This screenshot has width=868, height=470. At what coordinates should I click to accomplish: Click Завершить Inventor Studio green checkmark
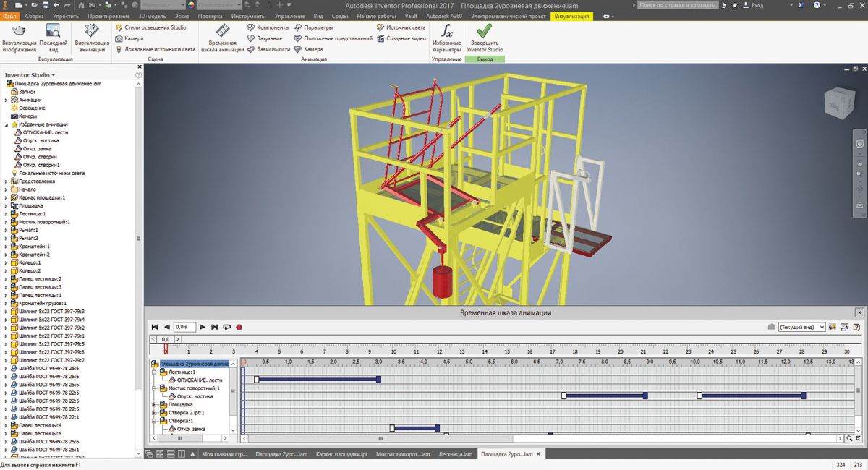point(485,38)
